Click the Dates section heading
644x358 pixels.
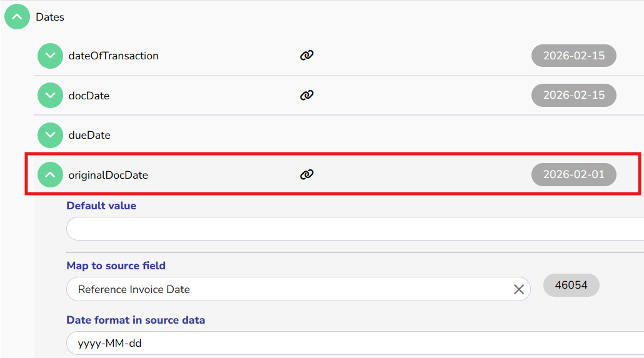[50, 17]
